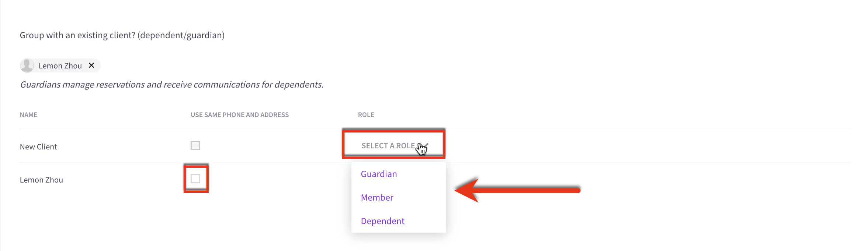Check Lemon Zhou same phone and address
The height and width of the screenshot is (251, 868).
[195, 178]
